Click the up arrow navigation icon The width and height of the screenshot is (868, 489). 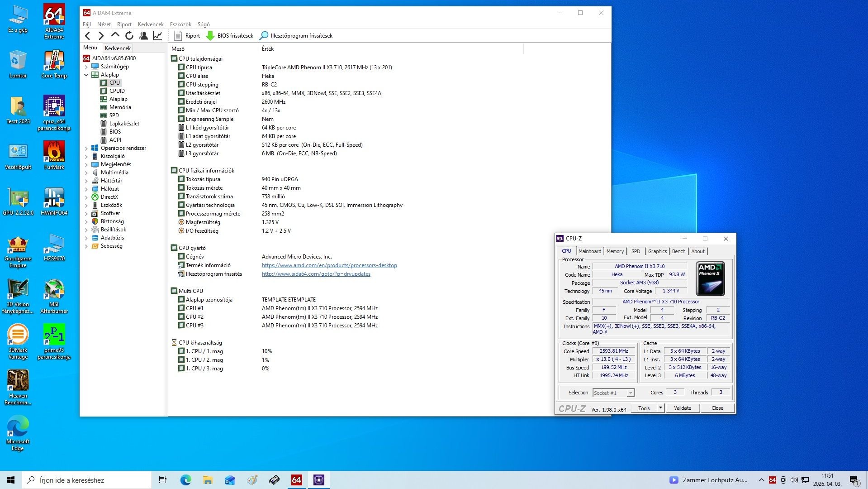pyautogui.click(x=115, y=35)
